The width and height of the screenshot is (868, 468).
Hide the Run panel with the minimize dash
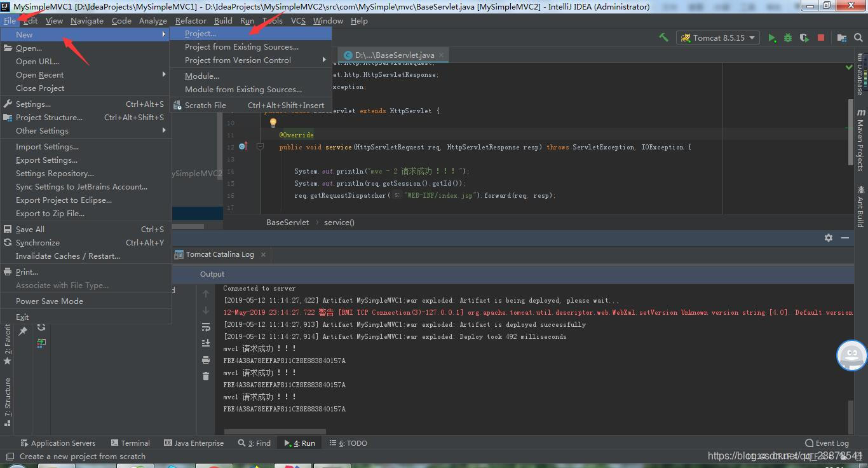point(845,237)
